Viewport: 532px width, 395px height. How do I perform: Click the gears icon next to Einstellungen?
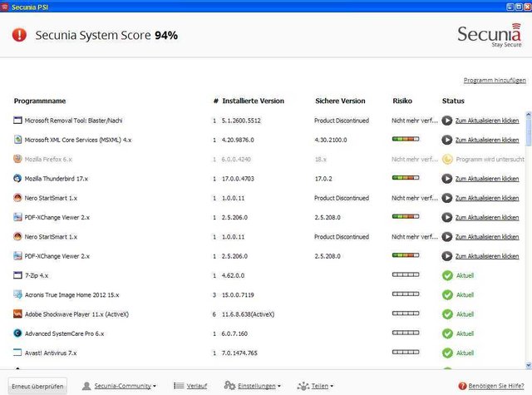tap(229, 386)
